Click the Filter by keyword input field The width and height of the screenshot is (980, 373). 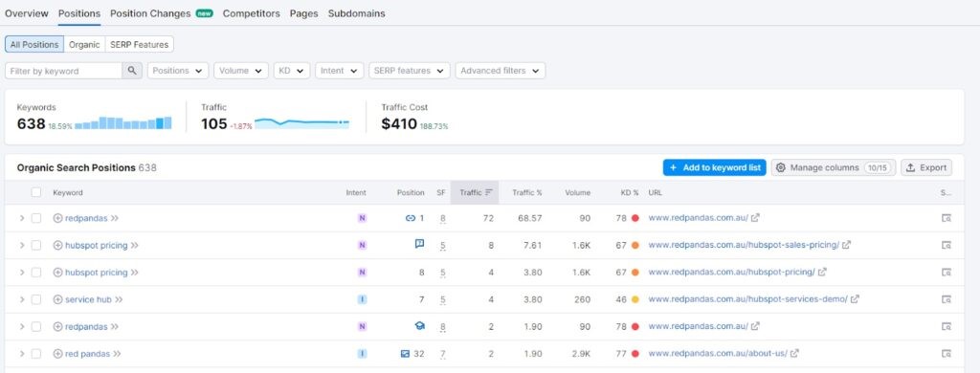tap(63, 71)
